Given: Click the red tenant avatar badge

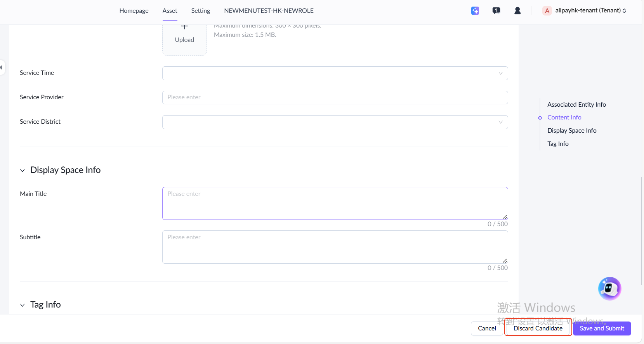Looking at the screenshot, I should pos(547,11).
